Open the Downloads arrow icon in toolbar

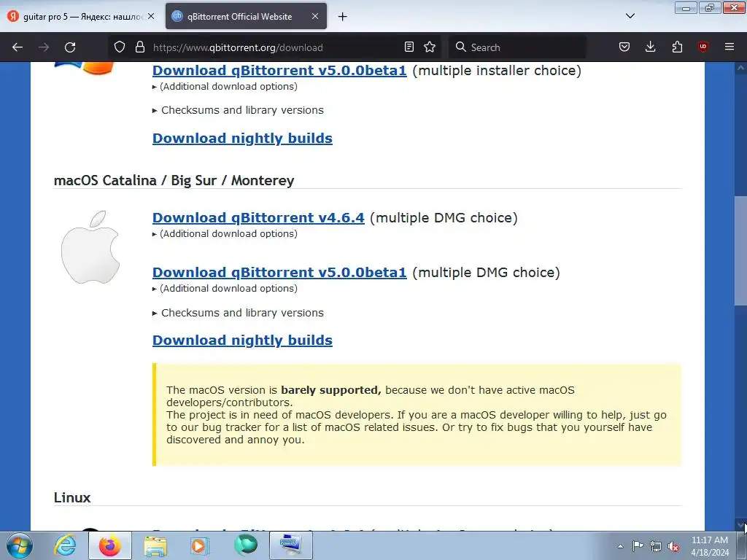click(650, 47)
